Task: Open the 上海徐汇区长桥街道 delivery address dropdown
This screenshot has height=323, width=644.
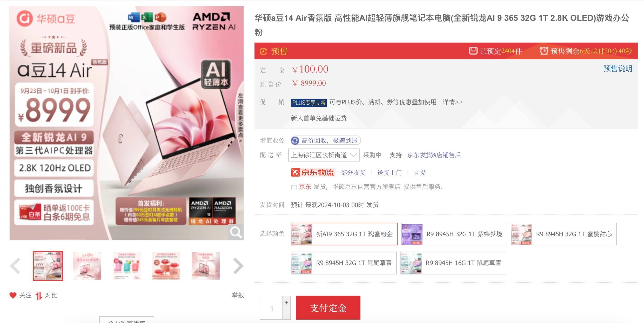Action: pos(324,155)
